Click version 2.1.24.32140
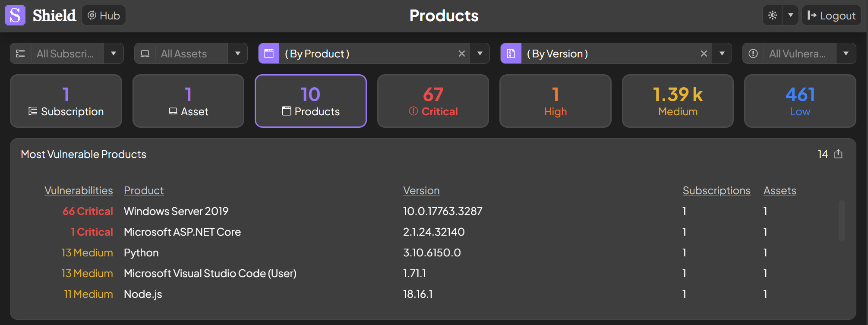 (x=434, y=232)
